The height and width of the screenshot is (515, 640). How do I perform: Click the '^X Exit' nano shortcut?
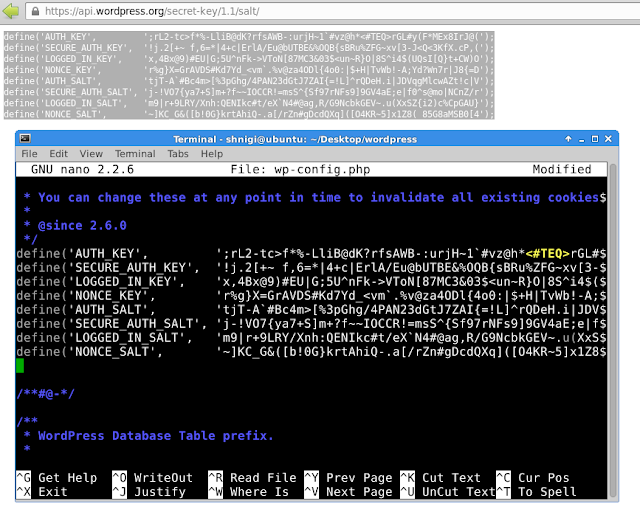(42, 492)
